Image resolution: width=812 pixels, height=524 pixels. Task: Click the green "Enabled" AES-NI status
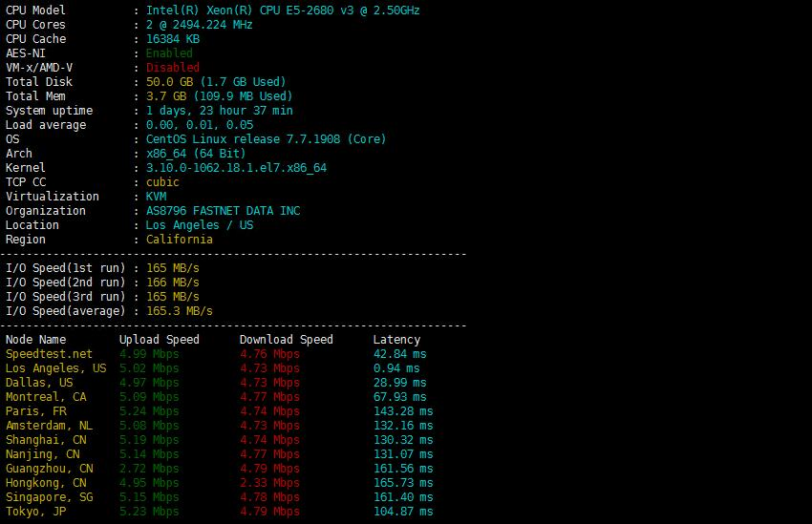click(x=169, y=53)
